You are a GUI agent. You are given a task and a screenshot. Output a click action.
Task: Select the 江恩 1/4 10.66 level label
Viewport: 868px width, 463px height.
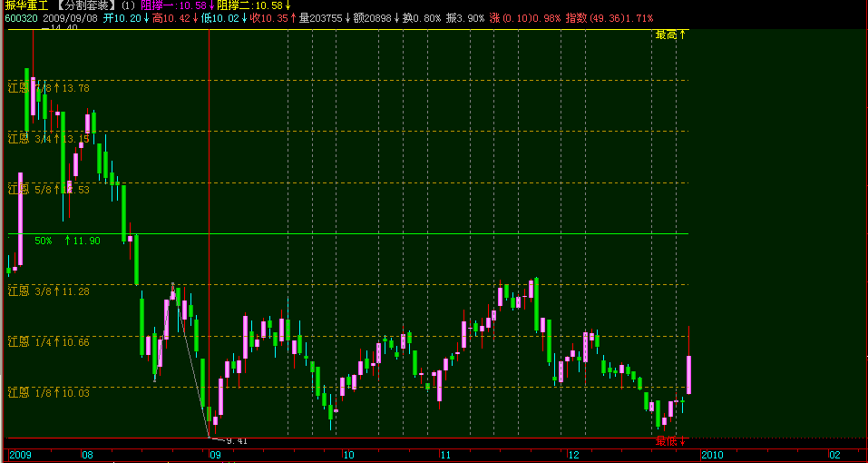[x=49, y=342]
